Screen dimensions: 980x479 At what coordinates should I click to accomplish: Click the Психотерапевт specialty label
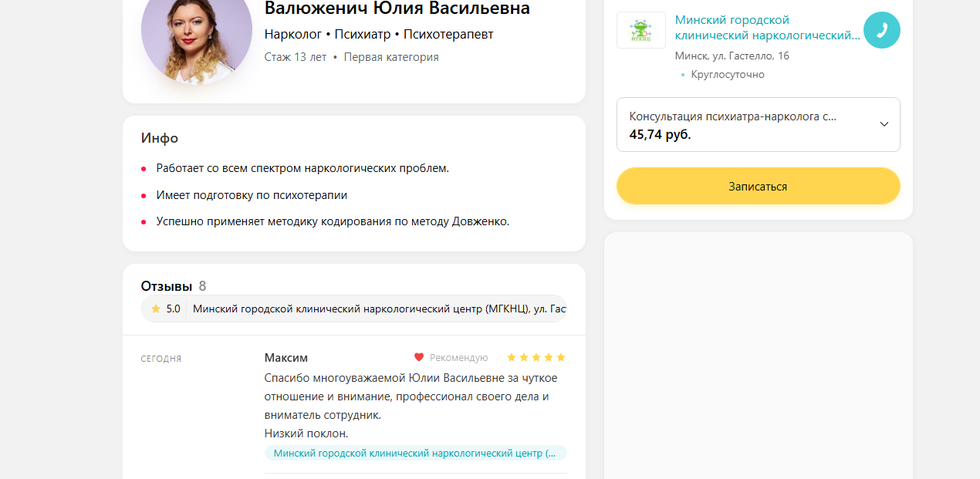[x=448, y=35]
